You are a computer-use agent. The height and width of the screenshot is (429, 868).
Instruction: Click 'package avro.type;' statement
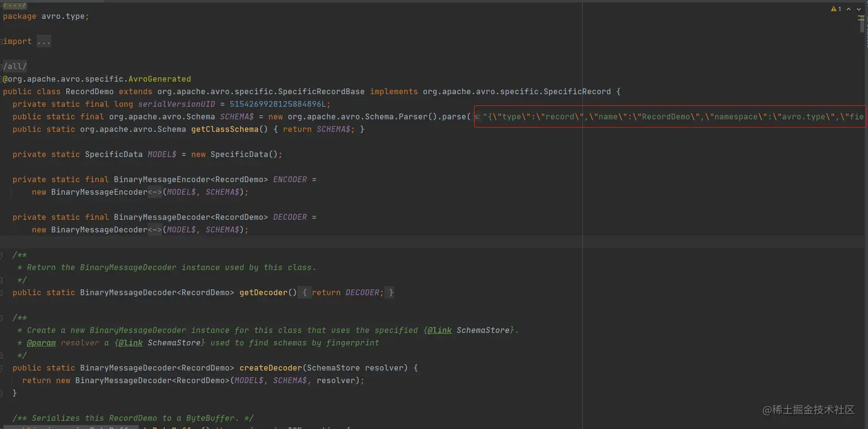pos(46,16)
